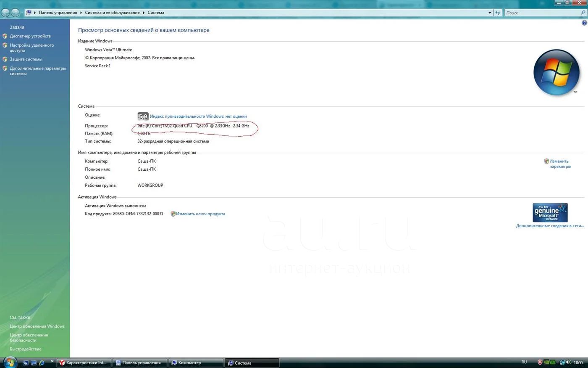Image resolution: width=588 pixels, height=368 pixels.
Task: Click the NVIDIA tray icon
Action: tap(546, 362)
